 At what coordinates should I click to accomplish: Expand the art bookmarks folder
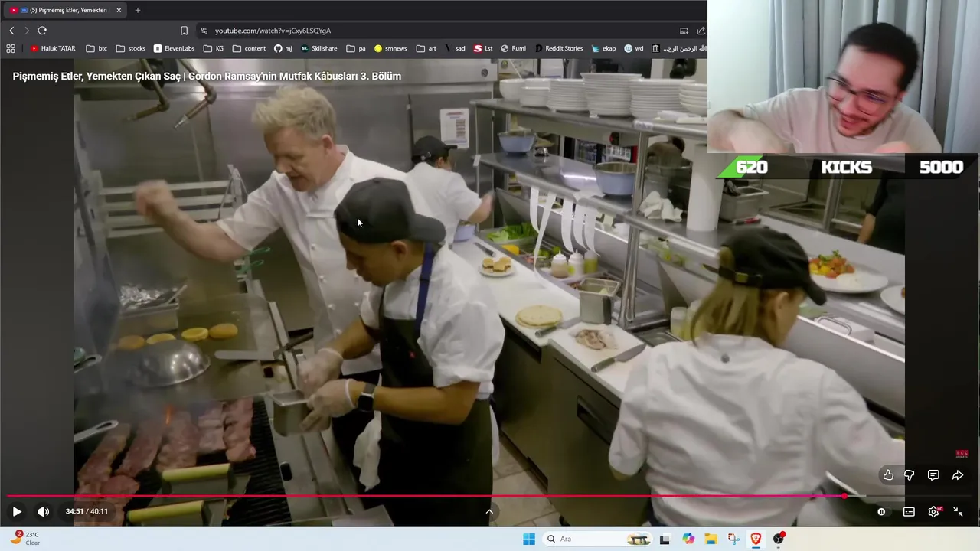pos(426,48)
